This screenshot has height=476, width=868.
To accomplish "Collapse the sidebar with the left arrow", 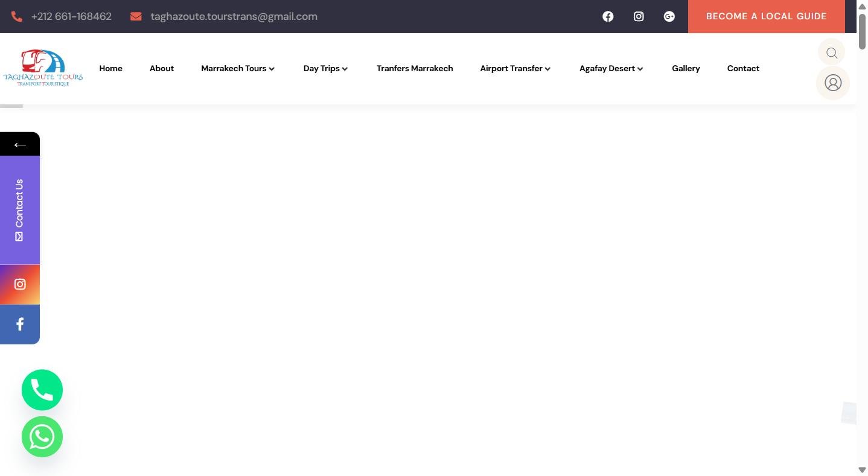I will pos(20,144).
